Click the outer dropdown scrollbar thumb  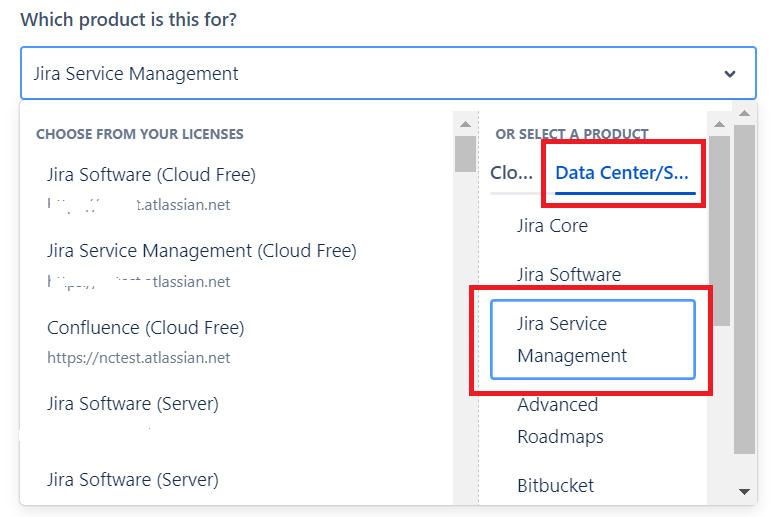pyautogui.click(x=744, y=290)
